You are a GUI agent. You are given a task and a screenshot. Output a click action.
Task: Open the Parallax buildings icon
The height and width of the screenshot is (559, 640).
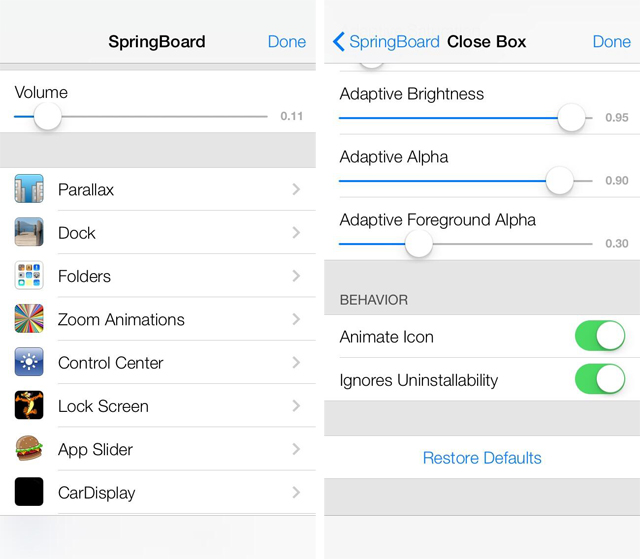coord(29,189)
